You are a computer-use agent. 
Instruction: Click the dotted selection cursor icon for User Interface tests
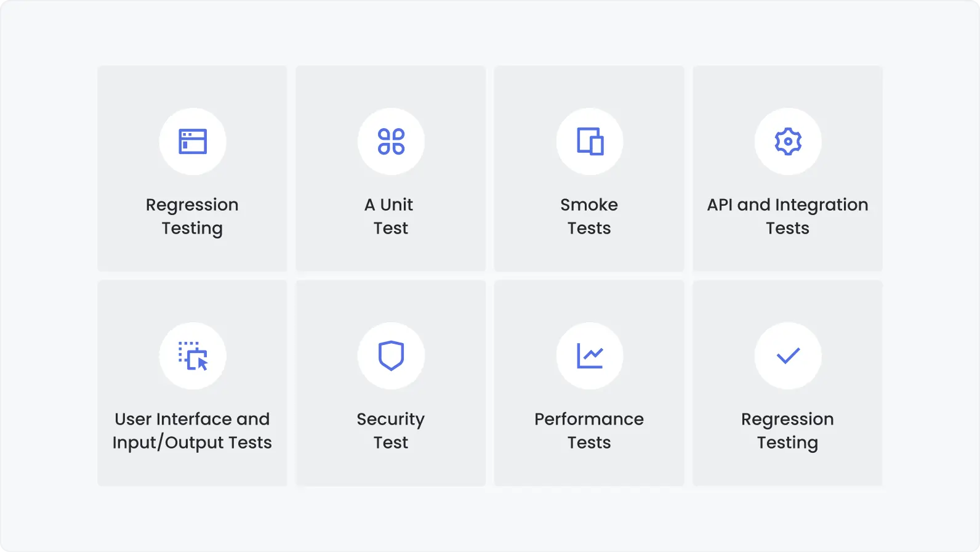coord(193,356)
